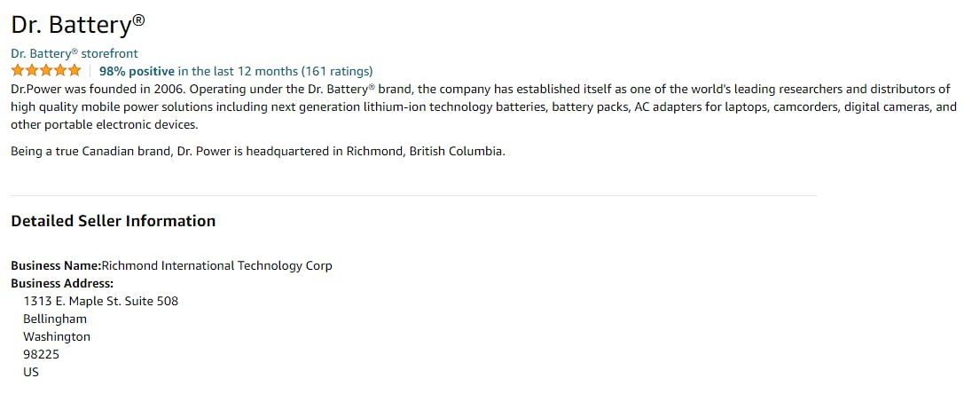Click the fifth gold star
Screen dimensions: 980x394
tap(74, 71)
